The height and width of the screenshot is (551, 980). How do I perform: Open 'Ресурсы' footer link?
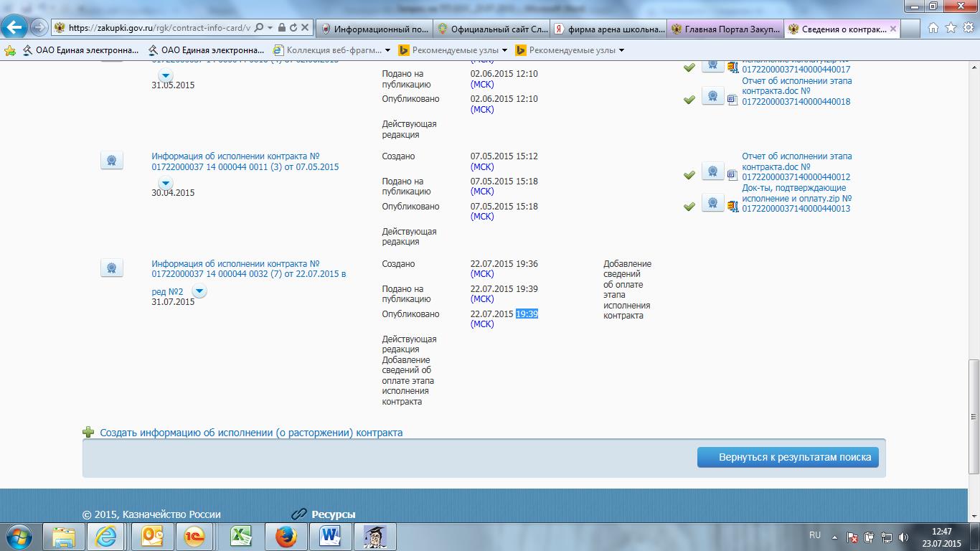(x=333, y=514)
